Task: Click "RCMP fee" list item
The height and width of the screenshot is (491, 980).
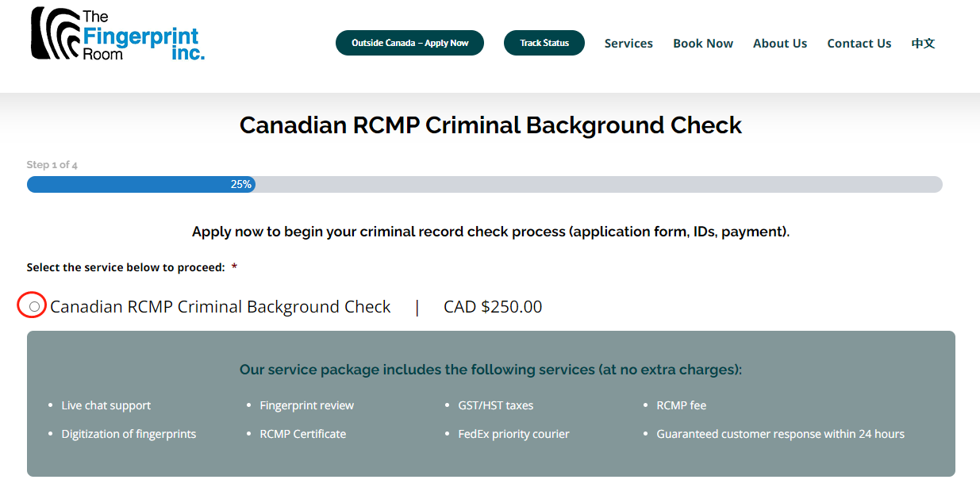Action: pos(682,405)
